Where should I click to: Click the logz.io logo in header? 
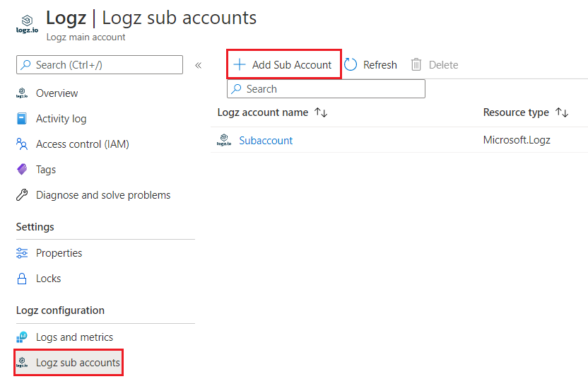pyautogui.click(x=27, y=24)
